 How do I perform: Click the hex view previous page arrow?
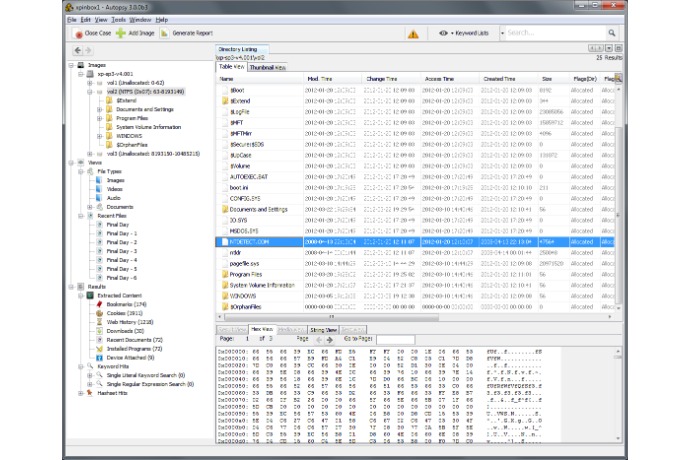point(319,339)
